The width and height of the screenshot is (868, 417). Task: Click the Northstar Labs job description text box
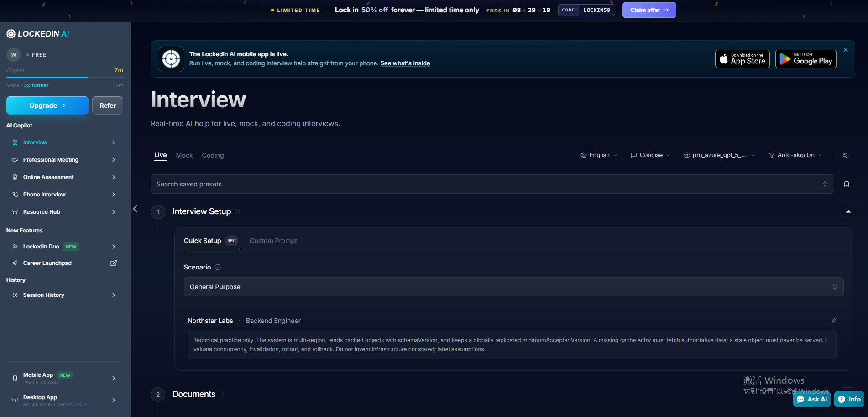(512, 345)
